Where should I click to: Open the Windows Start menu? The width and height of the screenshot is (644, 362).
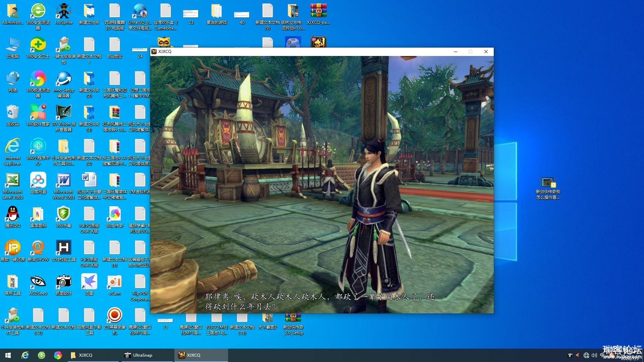pos(8,355)
